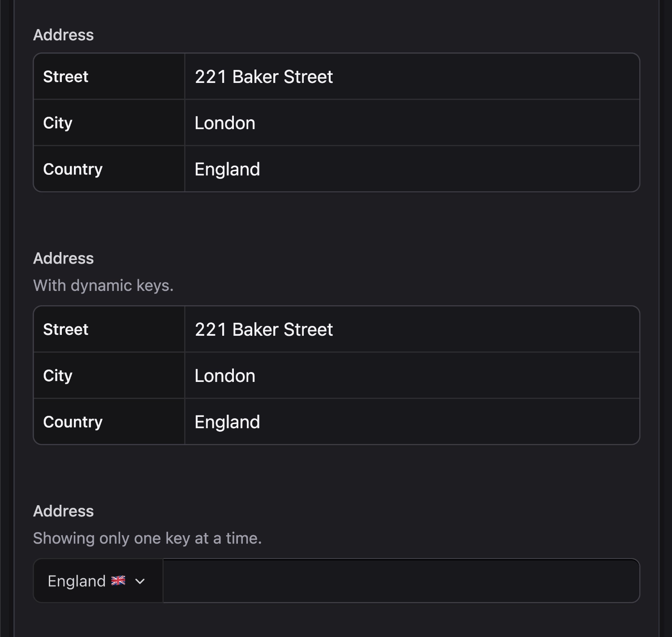Click London in the dynamic keys table
The width and height of the screenshot is (672, 637).
(224, 376)
